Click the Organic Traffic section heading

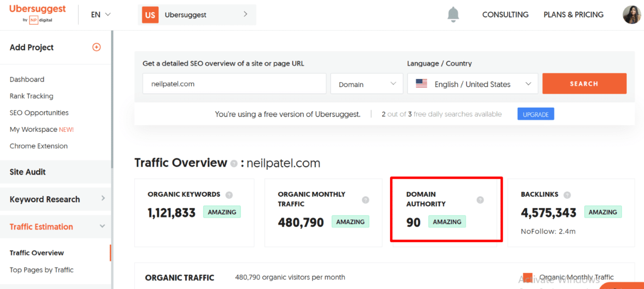(x=180, y=277)
